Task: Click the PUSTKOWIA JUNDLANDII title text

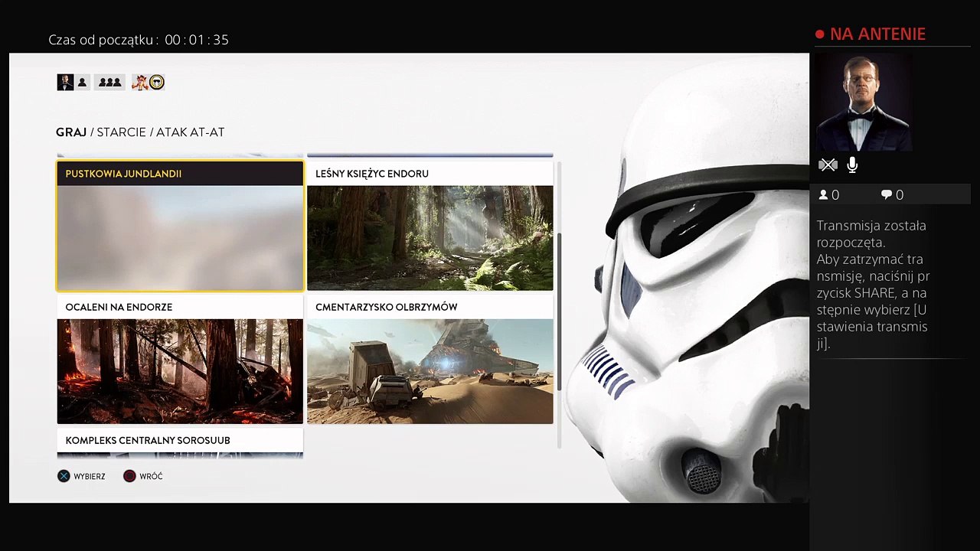Action: [123, 174]
